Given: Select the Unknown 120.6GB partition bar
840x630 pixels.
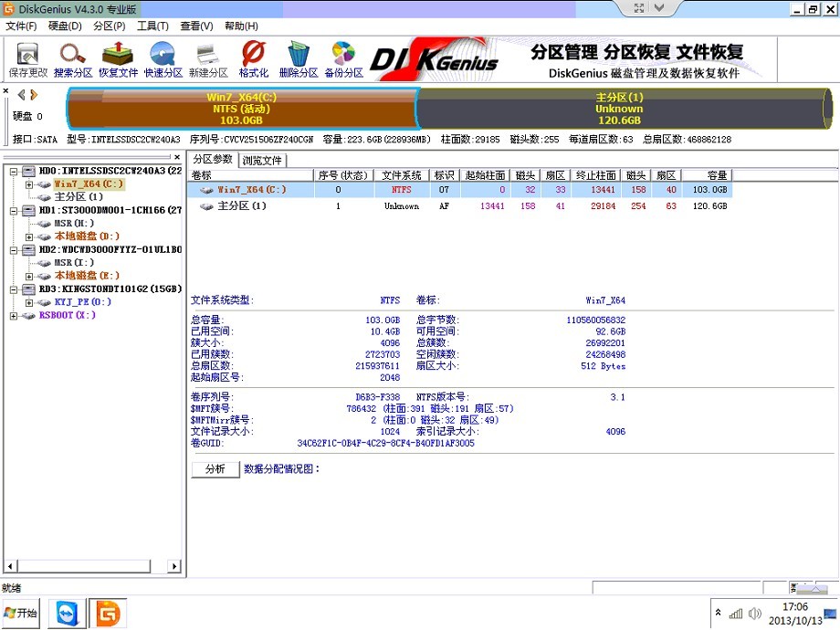Looking at the screenshot, I should pyautogui.click(x=625, y=109).
